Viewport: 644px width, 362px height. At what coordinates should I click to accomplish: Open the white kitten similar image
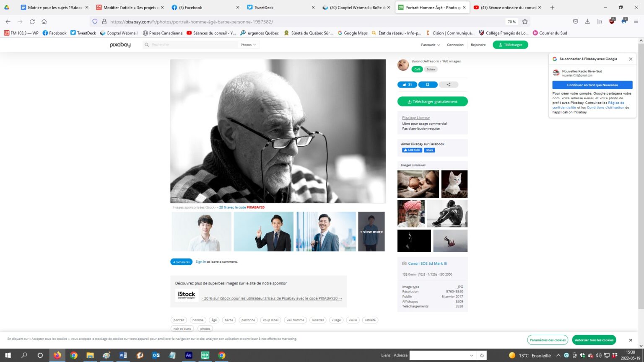(x=454, y=184)
